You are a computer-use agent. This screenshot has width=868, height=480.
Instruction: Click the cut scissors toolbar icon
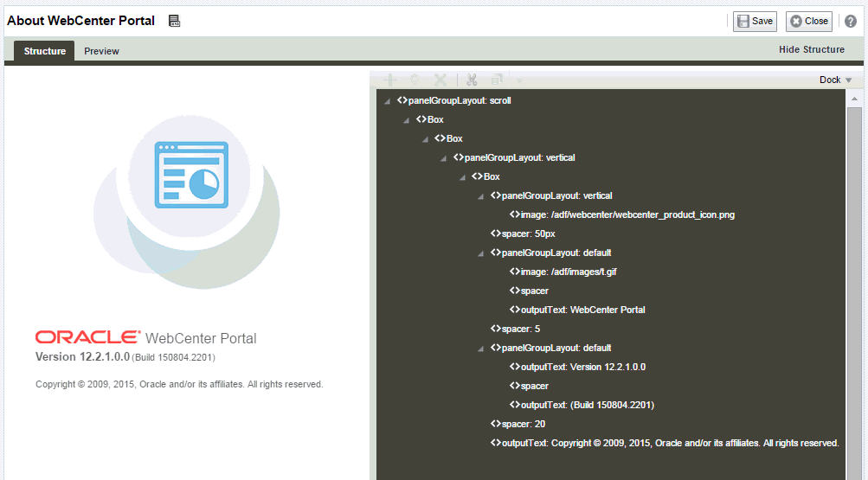[472, 80]
